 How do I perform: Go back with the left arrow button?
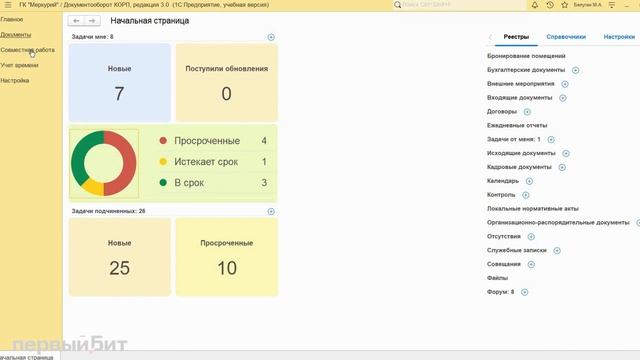point(76,21)
